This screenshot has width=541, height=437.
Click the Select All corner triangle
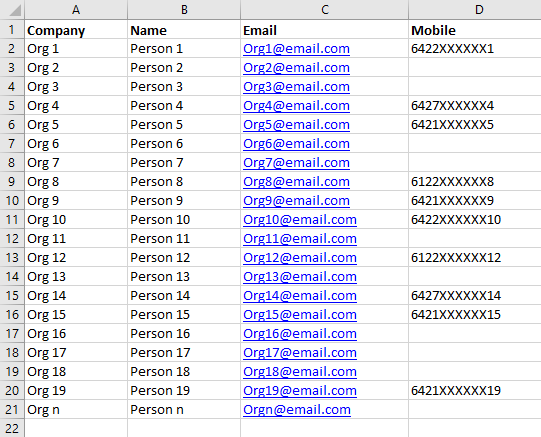tap(15, 10)
